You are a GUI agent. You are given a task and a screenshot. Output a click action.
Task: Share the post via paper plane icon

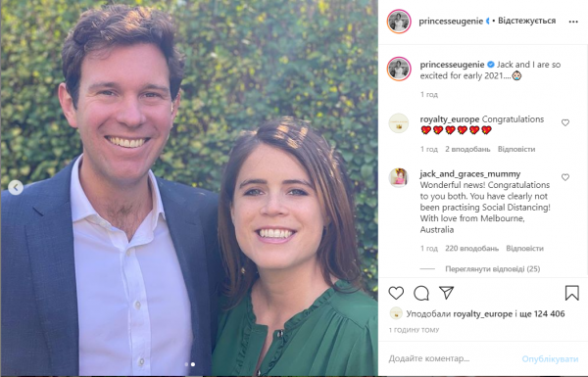(x=446, y=293)
